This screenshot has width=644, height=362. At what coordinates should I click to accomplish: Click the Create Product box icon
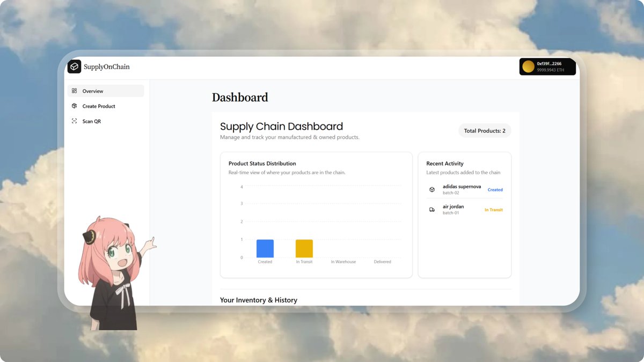click(x=75, y=106)
